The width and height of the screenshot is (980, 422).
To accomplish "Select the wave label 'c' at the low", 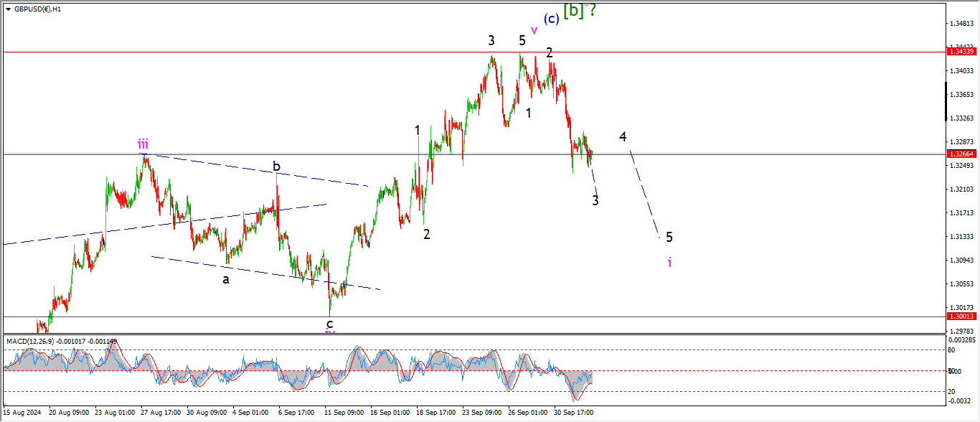I will click(329, 323).
